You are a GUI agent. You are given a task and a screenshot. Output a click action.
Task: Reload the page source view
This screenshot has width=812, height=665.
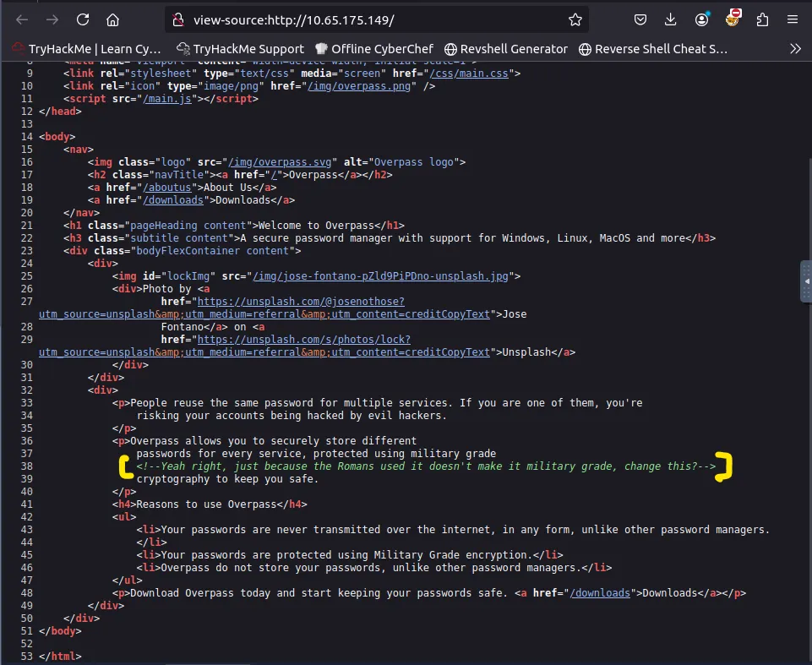point(82,19)
